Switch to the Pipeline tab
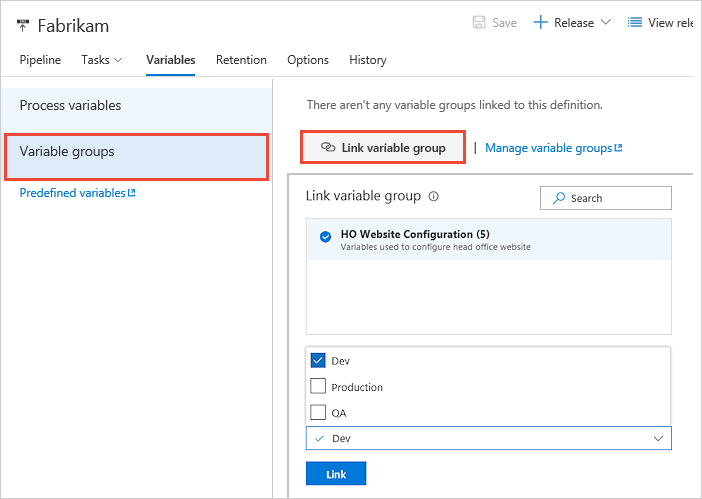The width and height of the screenshot is (702, 499). pyautogui.click(x=40, y=60)
